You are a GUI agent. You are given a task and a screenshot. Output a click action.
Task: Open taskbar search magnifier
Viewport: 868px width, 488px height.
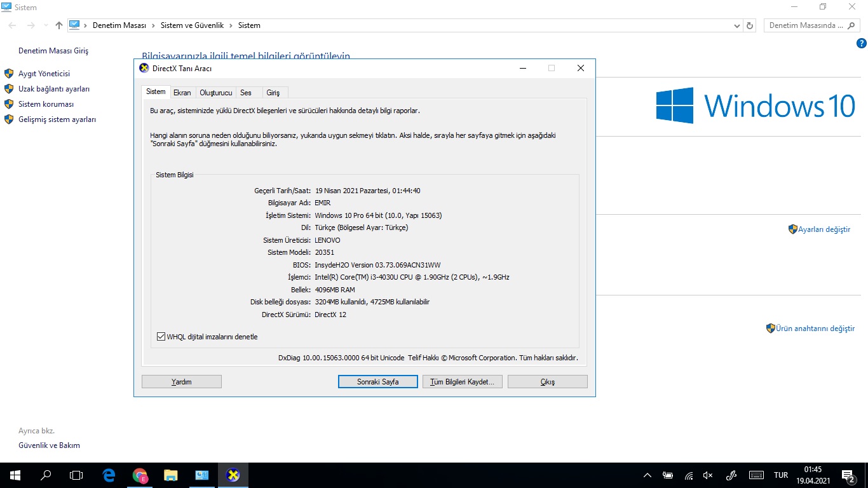pos(46,475)
